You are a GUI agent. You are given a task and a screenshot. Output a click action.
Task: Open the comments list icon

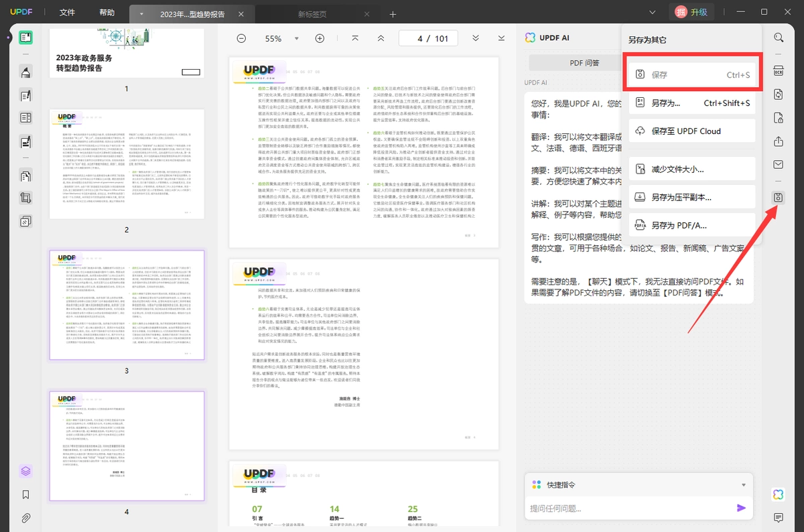[779, 518]
